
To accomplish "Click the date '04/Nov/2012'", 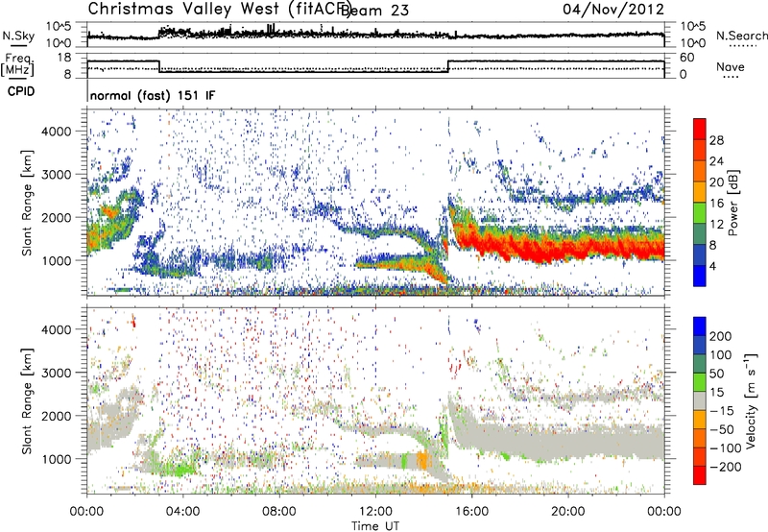I will [x=612, y=9].
